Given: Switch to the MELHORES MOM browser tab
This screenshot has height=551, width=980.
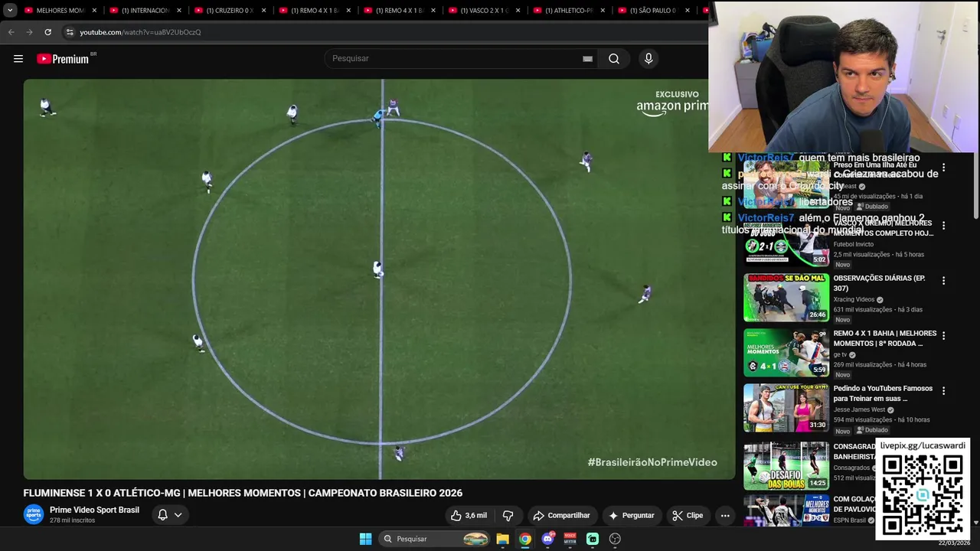Looking at the screenshot, I should pos(60,11).
